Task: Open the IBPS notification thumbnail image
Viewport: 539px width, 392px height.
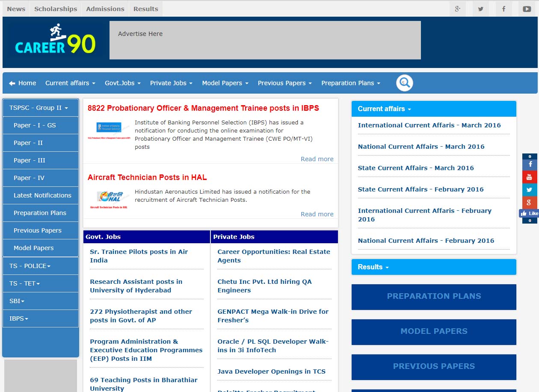Action: pos(109,131)
